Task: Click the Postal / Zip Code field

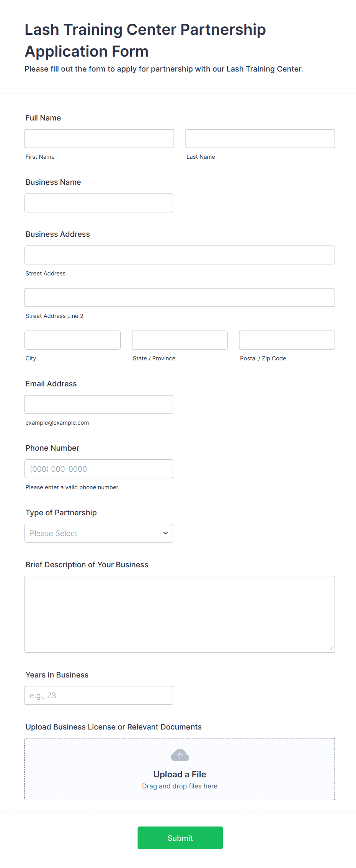Action: click(287, 340)
